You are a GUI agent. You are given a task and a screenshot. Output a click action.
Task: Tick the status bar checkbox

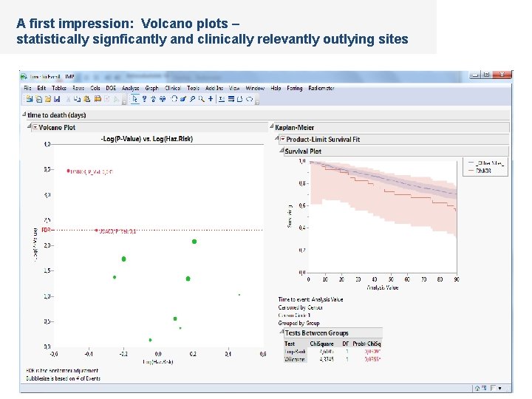pyautogui.click(x=493, y=388)
